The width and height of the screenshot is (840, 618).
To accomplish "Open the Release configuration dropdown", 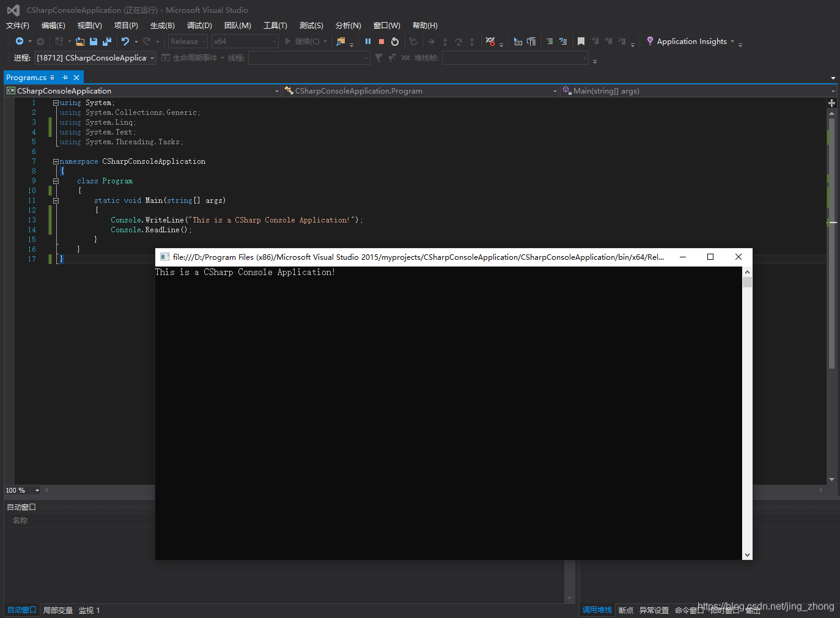I will click(x=188, y=42).
